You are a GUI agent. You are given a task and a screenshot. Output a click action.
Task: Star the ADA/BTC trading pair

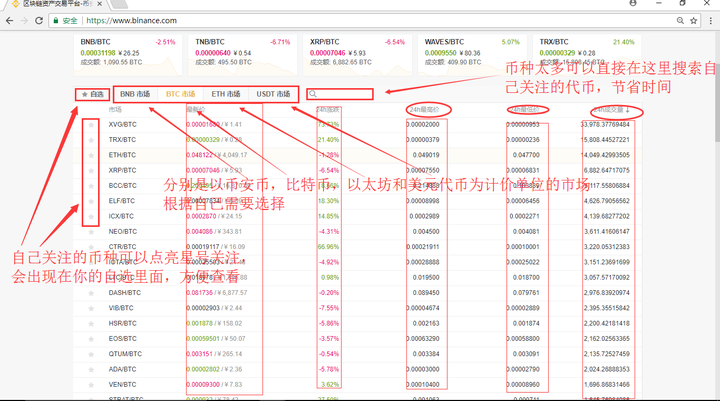tap(91, 369)
